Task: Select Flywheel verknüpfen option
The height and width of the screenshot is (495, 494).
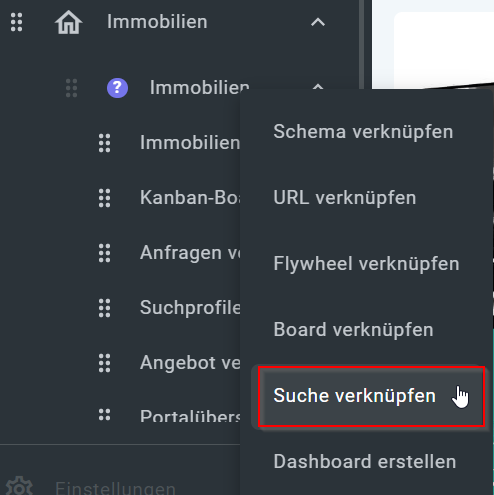Action: coord(366,264)
